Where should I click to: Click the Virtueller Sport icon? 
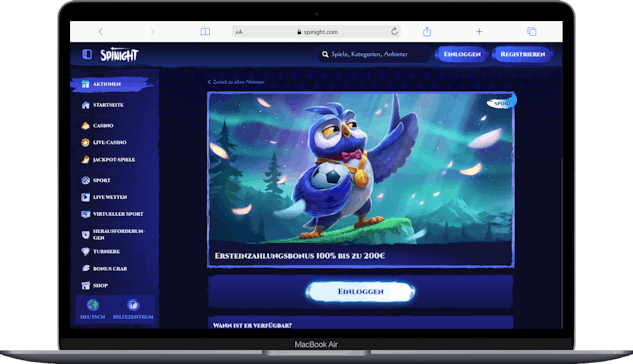pos(85,214)
